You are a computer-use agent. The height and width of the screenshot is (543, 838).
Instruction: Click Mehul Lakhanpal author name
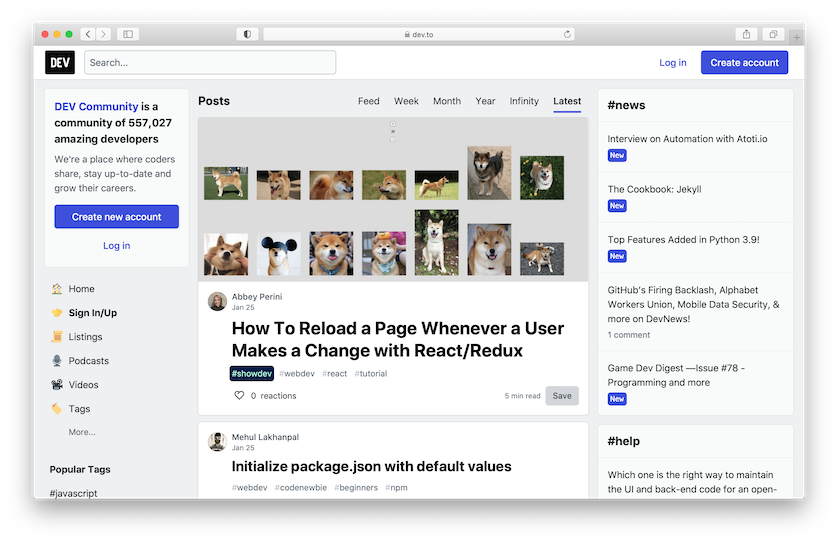[x=265, y=437]
